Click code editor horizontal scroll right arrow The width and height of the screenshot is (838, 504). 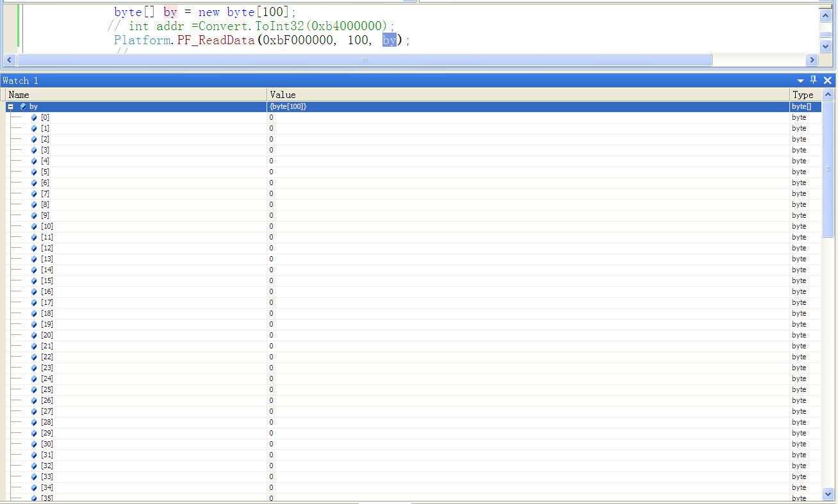[x=812, y=60]
